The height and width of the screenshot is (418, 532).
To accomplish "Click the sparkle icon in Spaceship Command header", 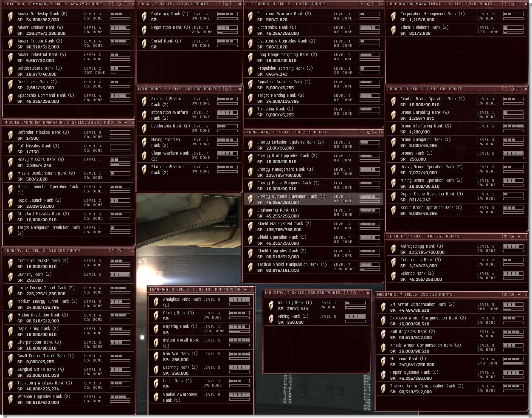I will coord(113,4).
